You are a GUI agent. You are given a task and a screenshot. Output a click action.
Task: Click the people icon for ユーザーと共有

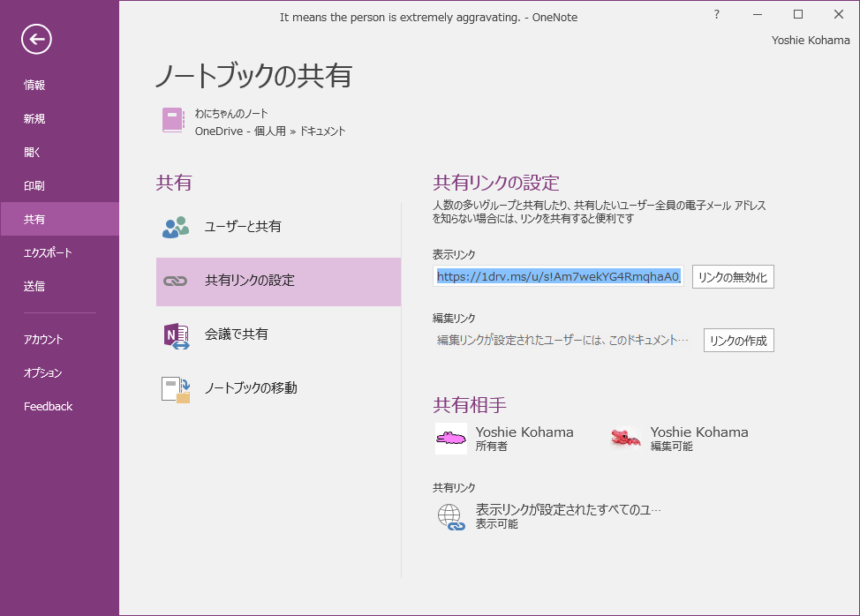click(176, 227)
